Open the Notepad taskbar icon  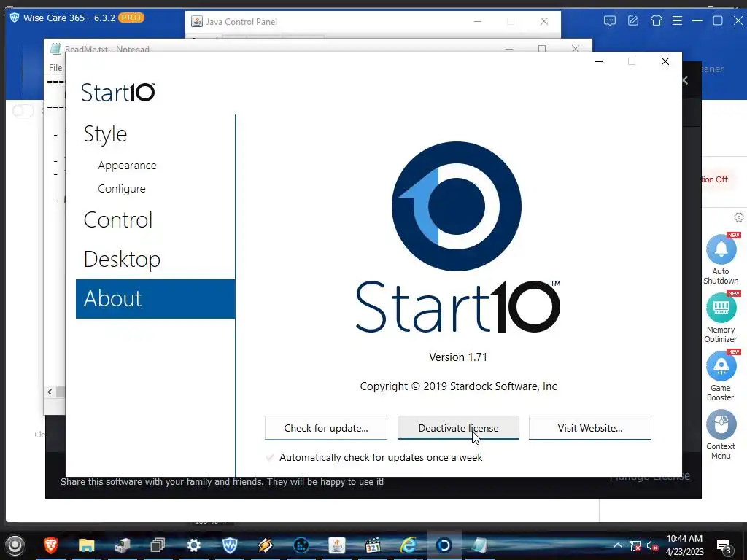(480, 545)
